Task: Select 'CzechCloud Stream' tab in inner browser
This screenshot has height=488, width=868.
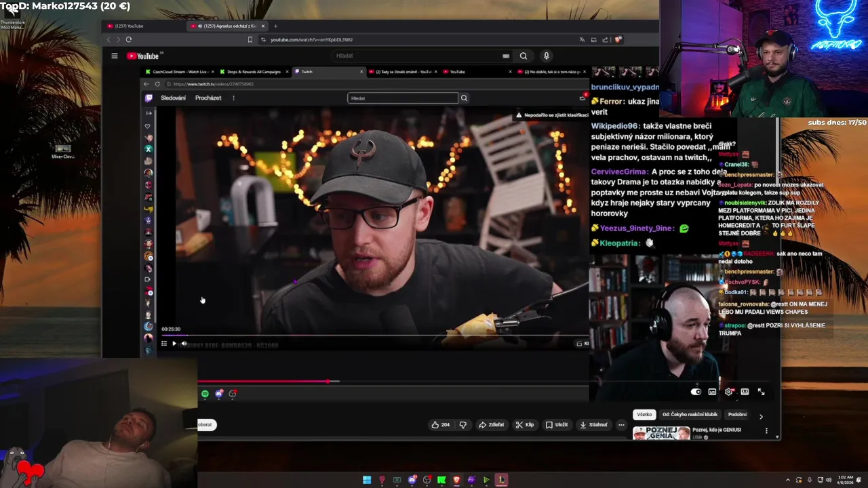Action: [177, 71]
